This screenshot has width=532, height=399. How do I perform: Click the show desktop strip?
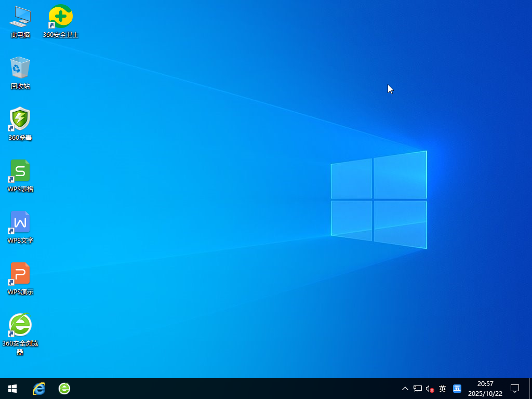(530, 389)
